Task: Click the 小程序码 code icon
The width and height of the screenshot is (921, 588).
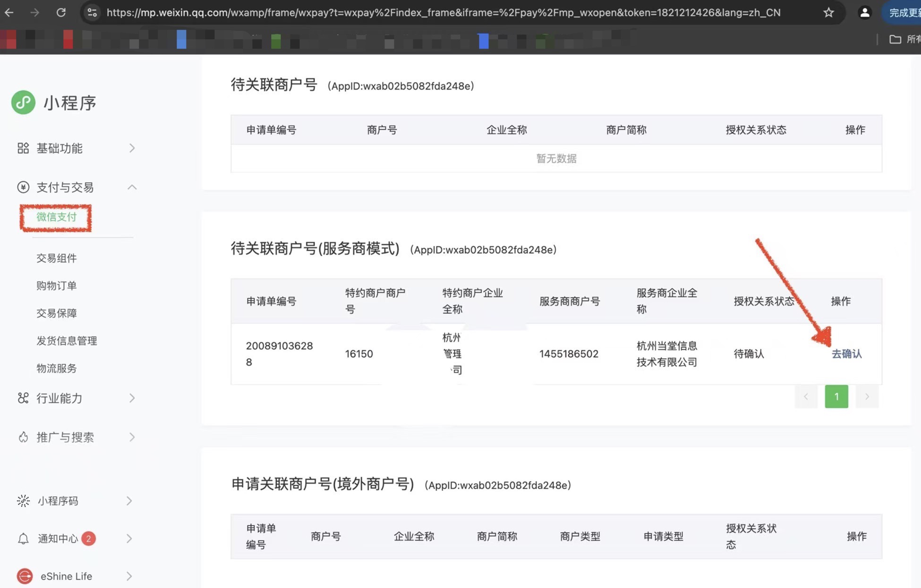Action: pos(23,501)
